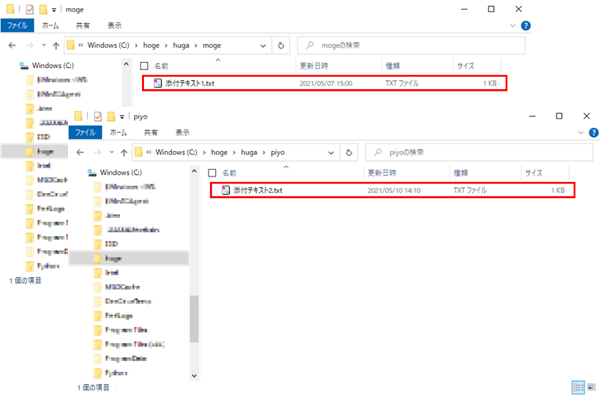Open recent locations dropdown in piyo window
601x395 pixels.
pyautogui.click(x=112, y=152)
